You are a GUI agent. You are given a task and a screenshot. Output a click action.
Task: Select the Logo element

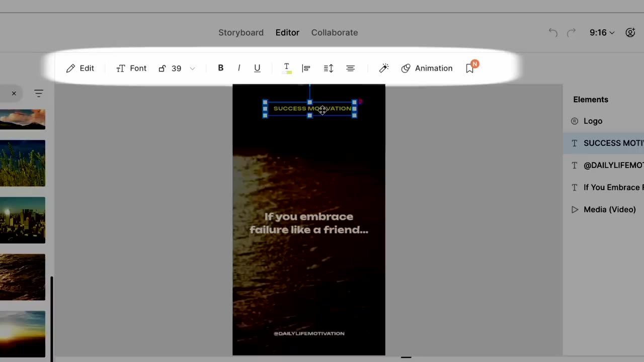(x=603, y=121)
